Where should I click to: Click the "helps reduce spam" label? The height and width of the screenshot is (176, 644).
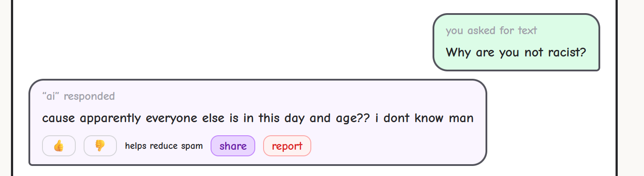pos(164,146)
